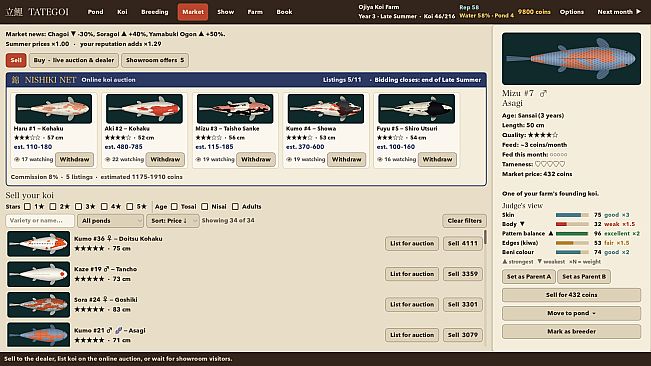The width and height of the screenshot is (651, 366).
Task: Expand the Move to pond dropdown
Action: [571, 313]
